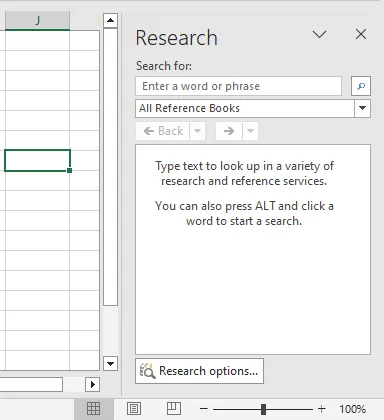
Task: Click the zoom out minus button
Action: (x=204, y=409)
